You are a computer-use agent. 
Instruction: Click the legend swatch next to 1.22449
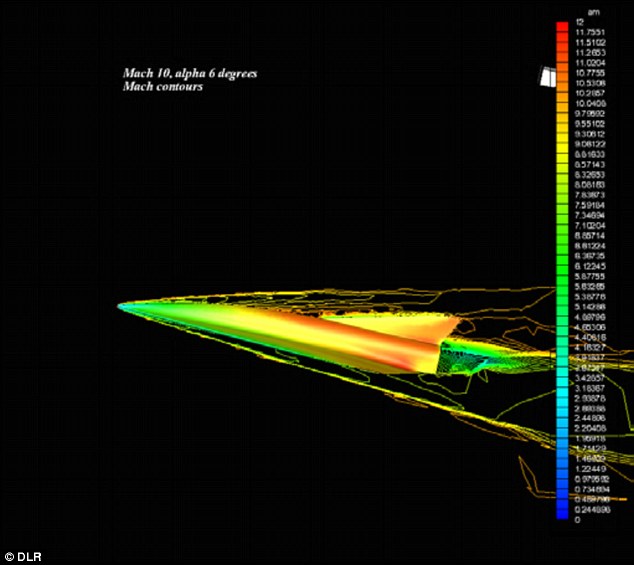(562, 469)
